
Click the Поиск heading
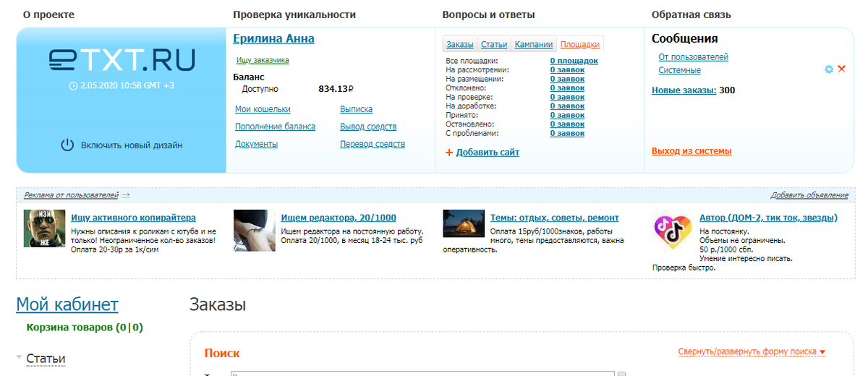click(222, 354)
